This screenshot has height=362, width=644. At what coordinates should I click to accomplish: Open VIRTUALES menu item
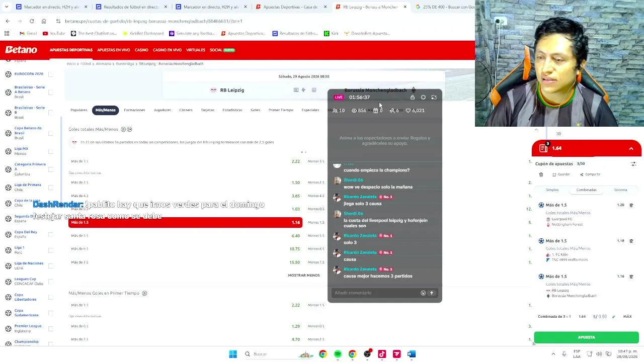(196, 50)
